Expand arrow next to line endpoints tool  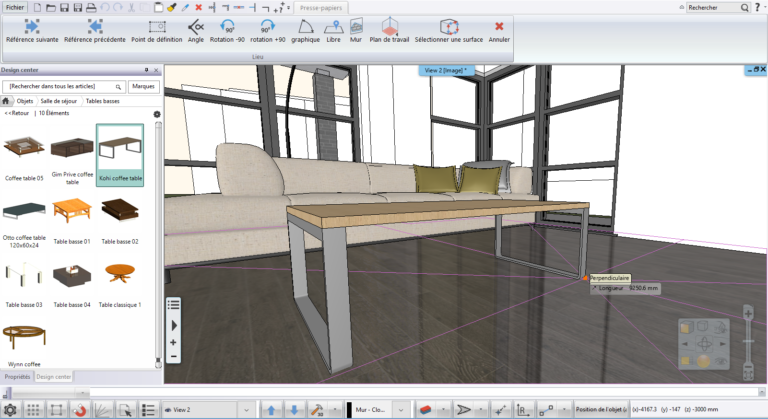click(564, 410)
